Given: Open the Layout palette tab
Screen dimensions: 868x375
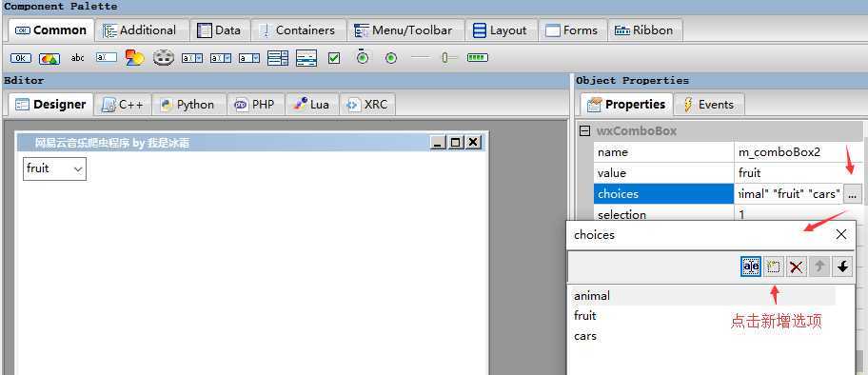Looking at the screenshot, I should (501, 30).
